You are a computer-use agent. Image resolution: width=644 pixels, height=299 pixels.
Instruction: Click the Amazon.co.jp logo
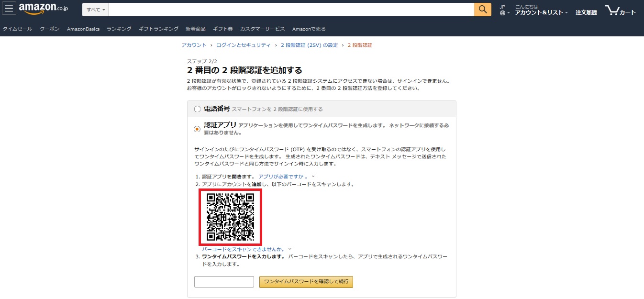[44, 9]
